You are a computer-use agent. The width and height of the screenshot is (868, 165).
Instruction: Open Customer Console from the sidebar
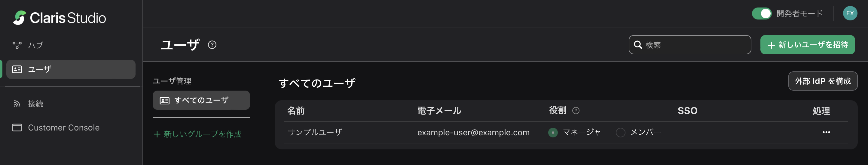point(64,128)
